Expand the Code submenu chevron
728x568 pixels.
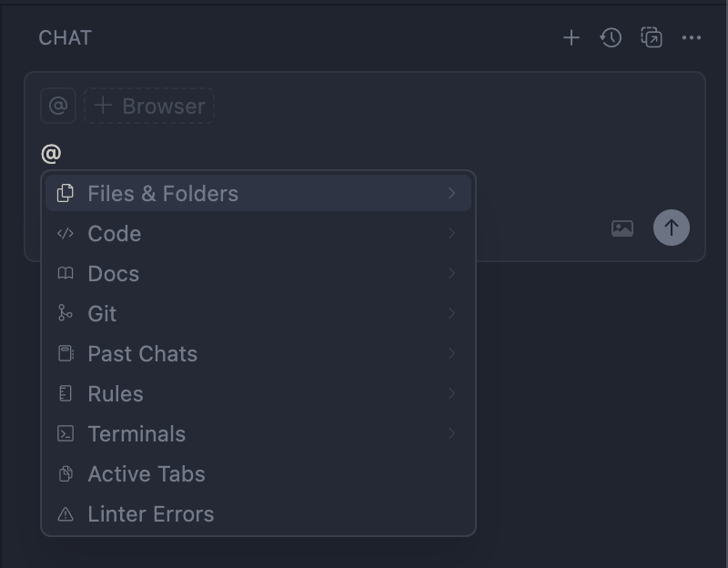click(x=451, y=233)
